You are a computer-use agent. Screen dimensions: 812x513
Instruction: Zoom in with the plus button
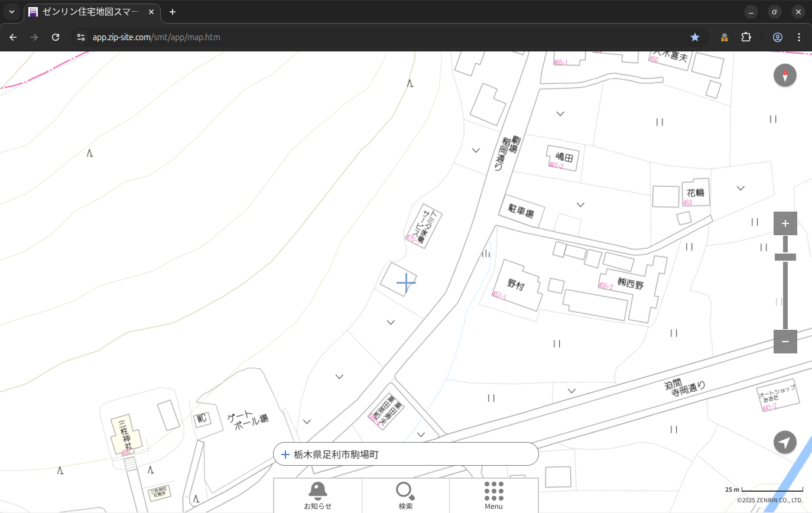click(x=785, y=223)
